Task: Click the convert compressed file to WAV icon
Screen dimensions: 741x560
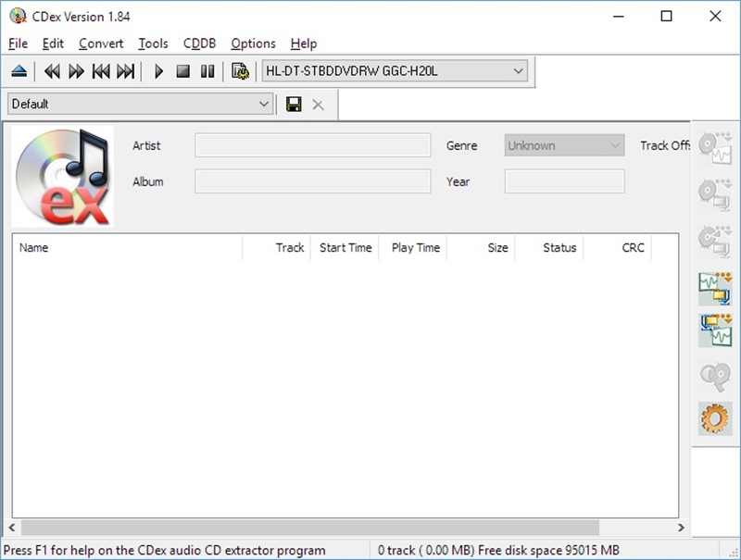Action: pos(714,330)
